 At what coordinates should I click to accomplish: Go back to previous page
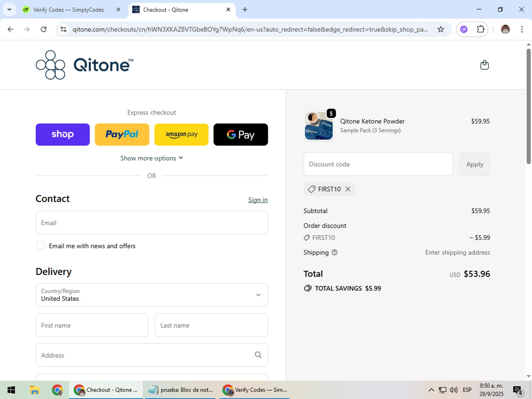[10, 29]
